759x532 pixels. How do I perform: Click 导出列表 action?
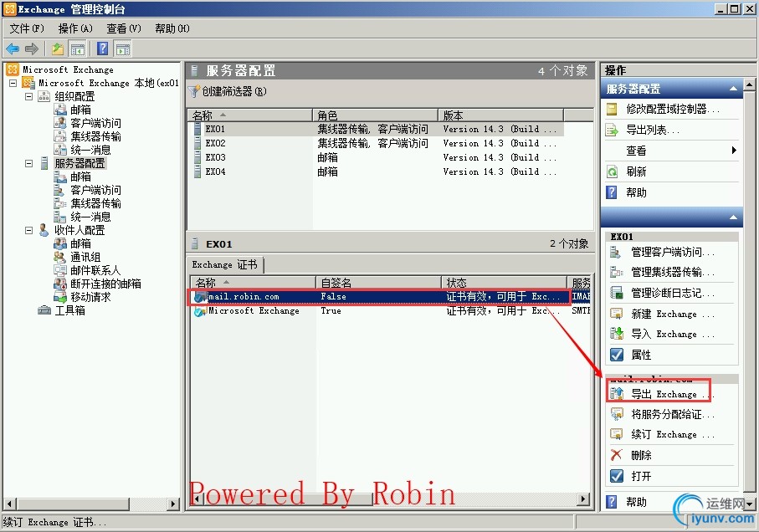tap(653, 130)
